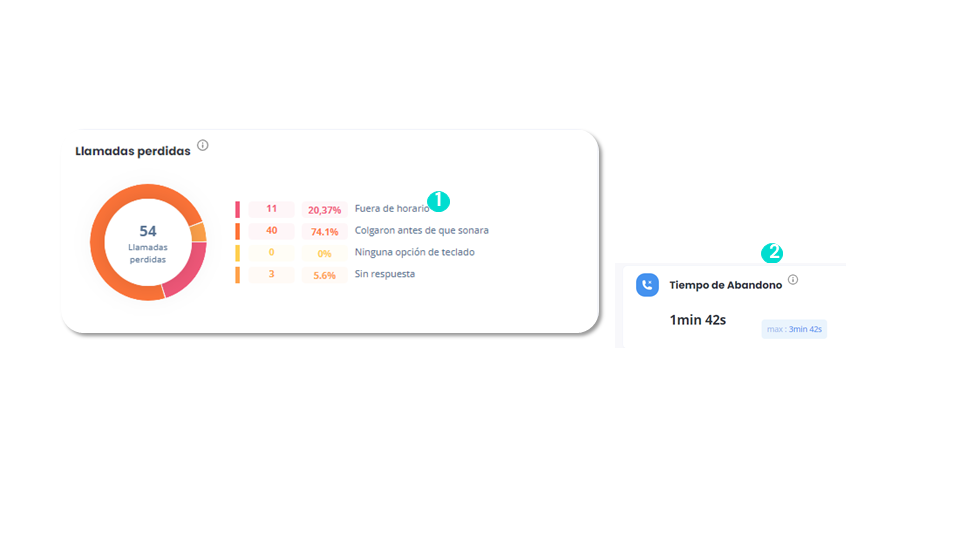This screenshot has height=540, width=960.
Task: Click the 74.1% percentage badge
Action: coord(324,231)
